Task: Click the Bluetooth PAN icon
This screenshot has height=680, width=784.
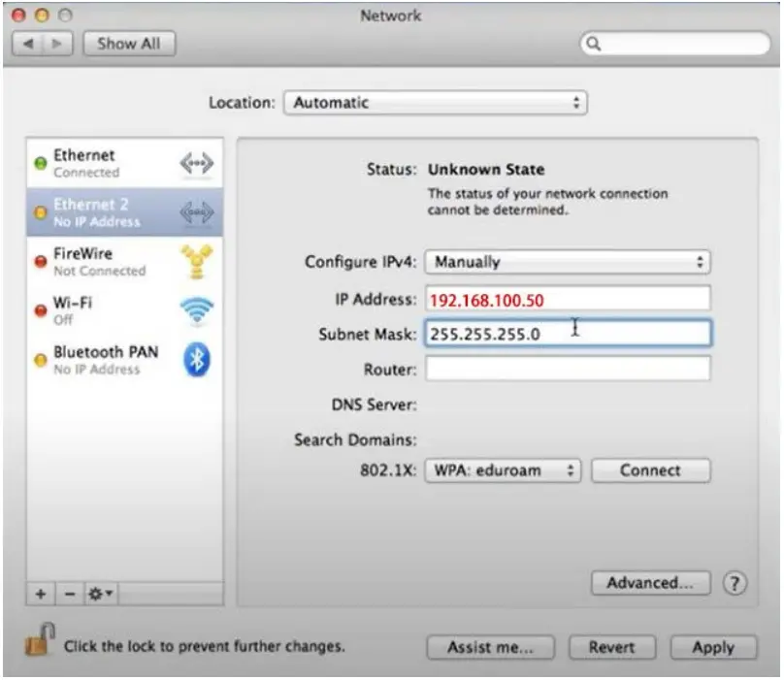Action: coord(196,359)
